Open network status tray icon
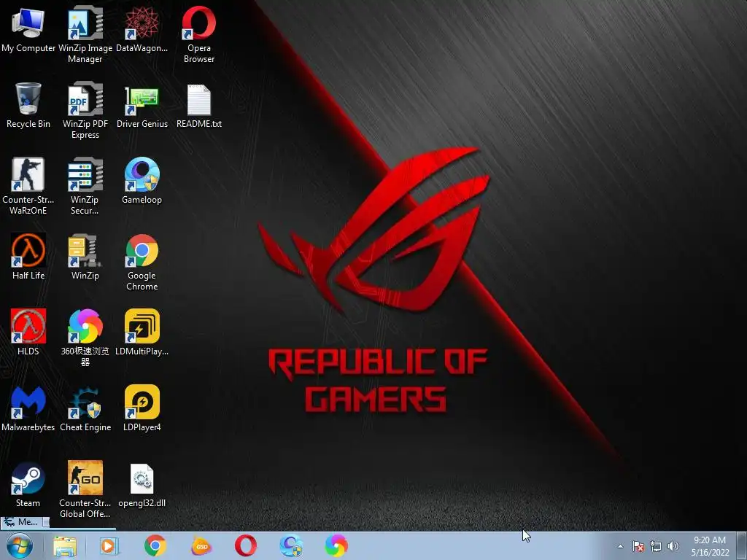 click(x=656, y=546)
